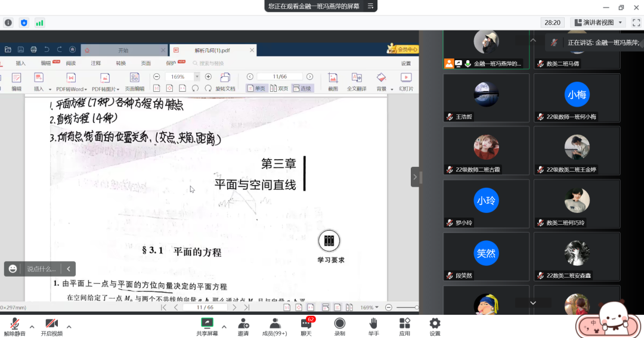Open the 成员 participants list
The image size is (644, 338).
click(x=275, y=324)
